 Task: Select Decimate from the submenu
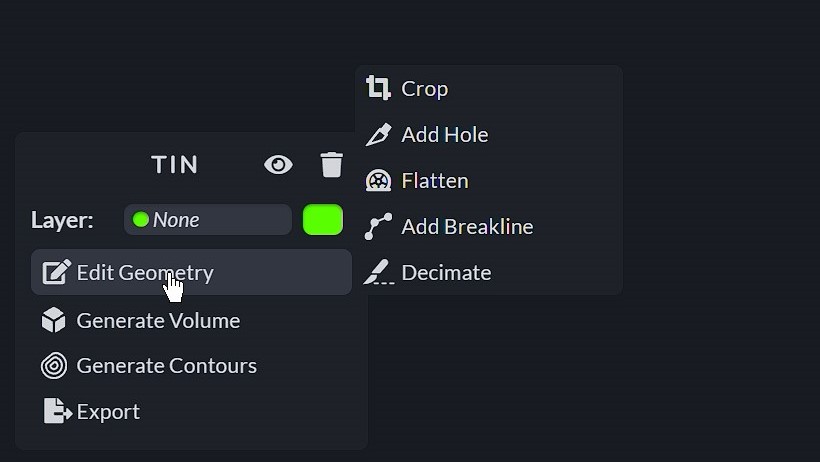pyautogui.click(x=446, y=272)
